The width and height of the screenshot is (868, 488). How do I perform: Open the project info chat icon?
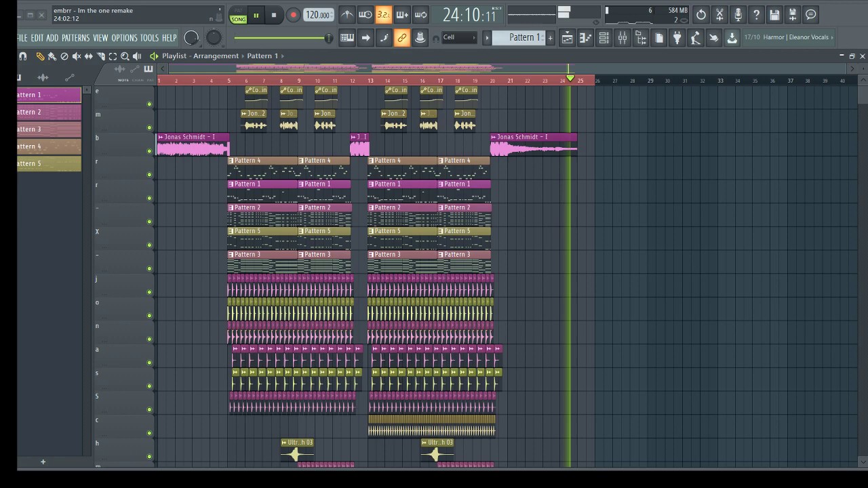point(811,14)
